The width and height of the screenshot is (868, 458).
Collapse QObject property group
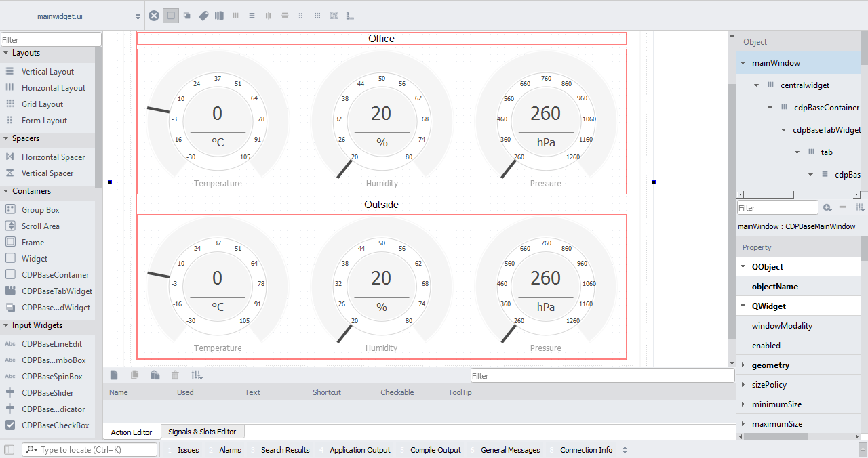click(x=743, y=267)
